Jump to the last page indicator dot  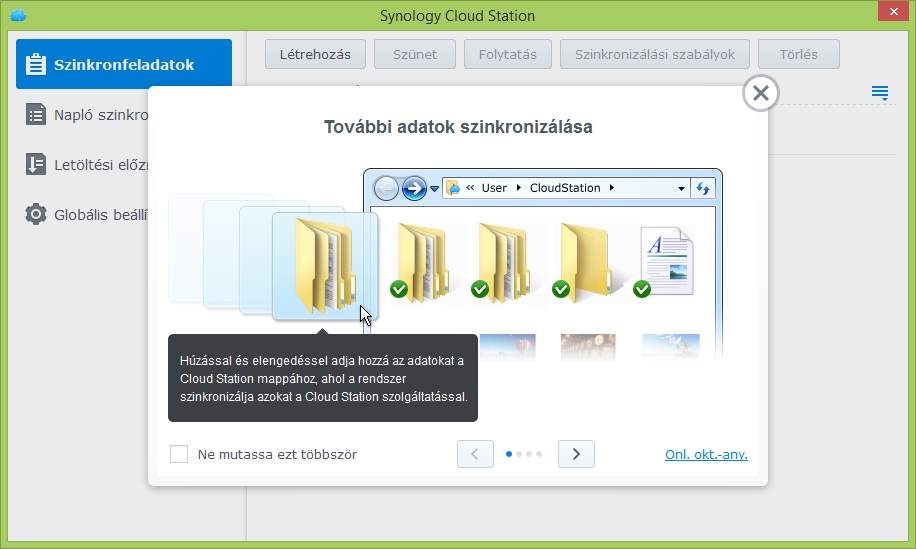(539, 454)
